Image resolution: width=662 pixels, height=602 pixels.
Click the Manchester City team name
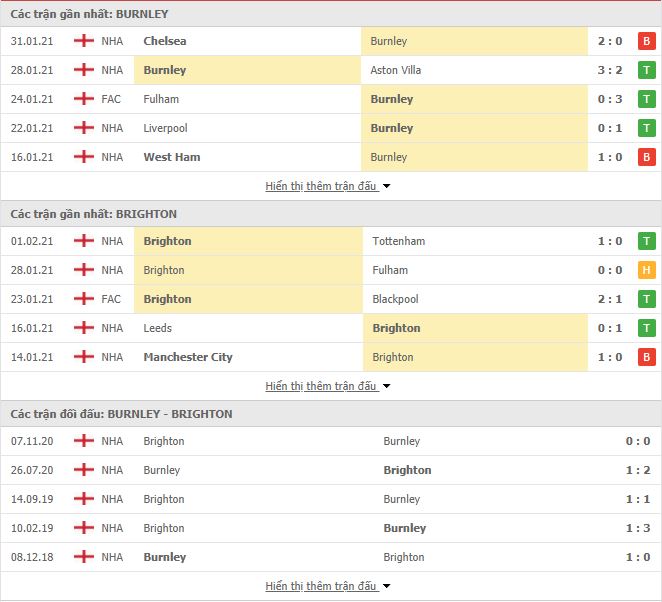coord(188,357)
